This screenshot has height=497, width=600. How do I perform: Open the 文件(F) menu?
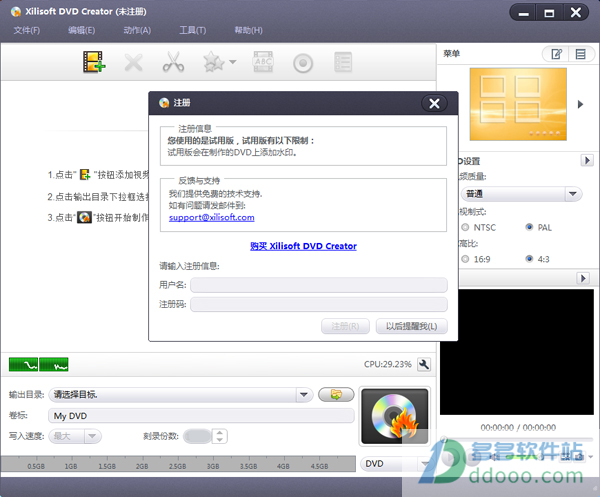(x=27, y=30)
